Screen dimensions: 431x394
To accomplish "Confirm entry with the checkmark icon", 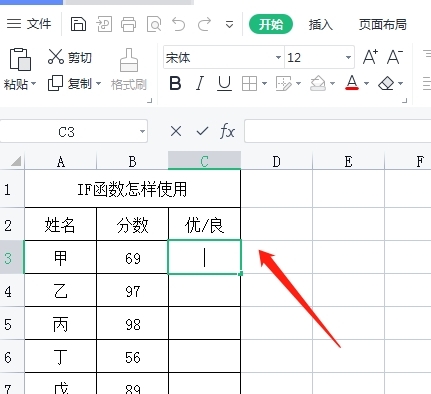I will (202, 131).
